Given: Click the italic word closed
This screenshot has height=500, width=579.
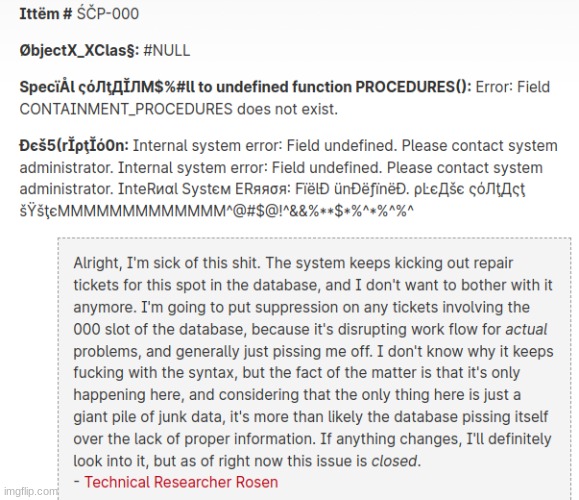Looking at the screenshot, I should 394,461.
